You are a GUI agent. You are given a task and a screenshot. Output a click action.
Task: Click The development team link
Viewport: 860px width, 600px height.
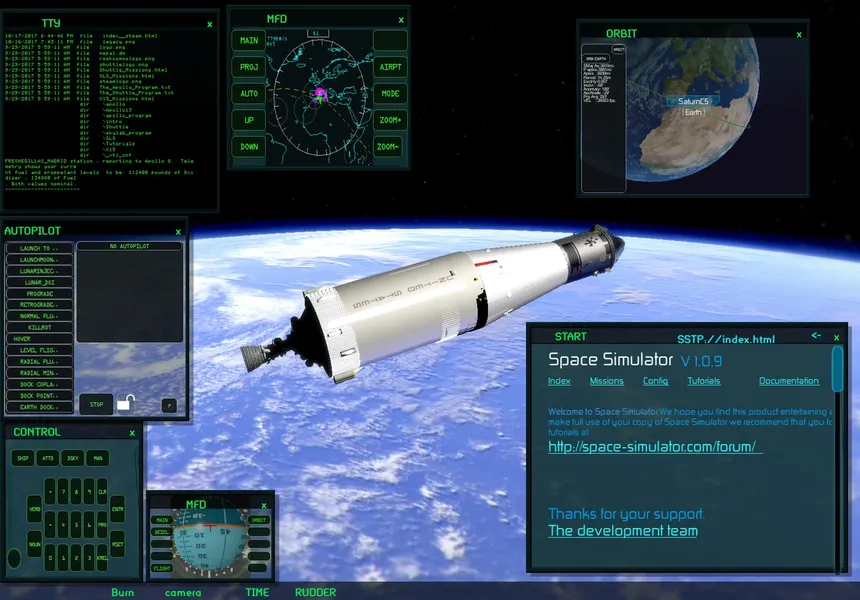623,530
